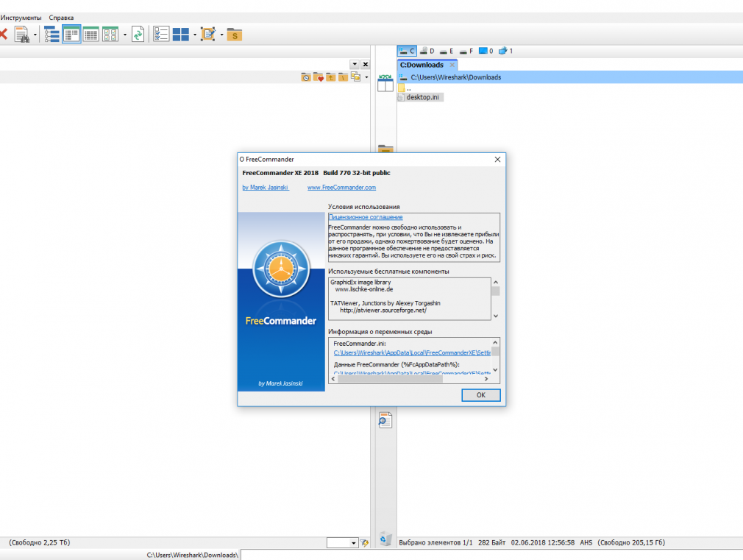This screenshot has width=743, height=560.
Task: Select drive D button
Action: click(x=427, y=52)
